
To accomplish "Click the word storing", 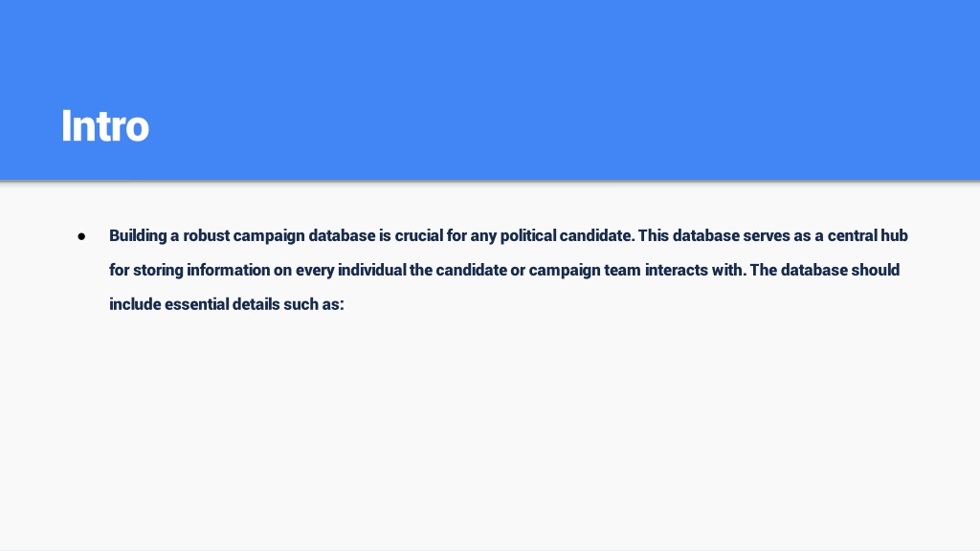I will click(158, 271).
